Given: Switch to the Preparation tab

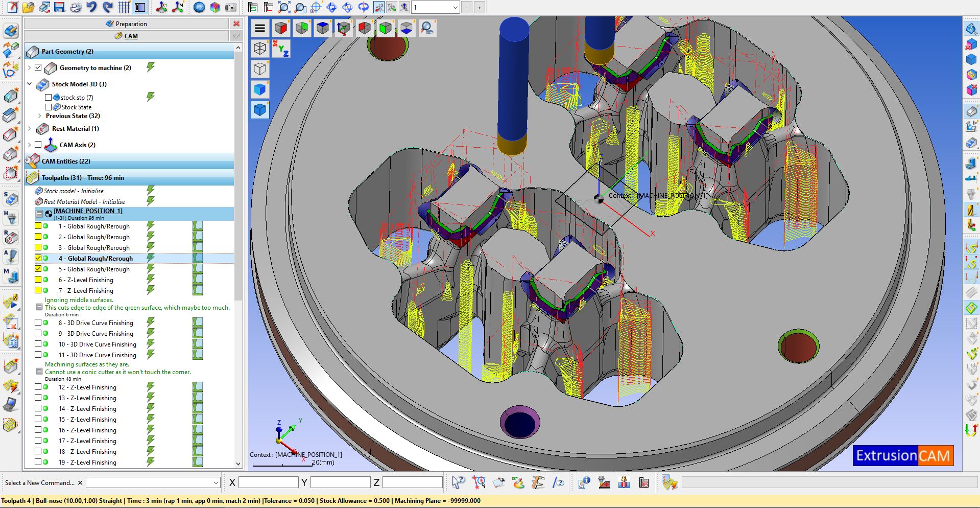Looking at the screenshot, I should click(x=126, y=24).
